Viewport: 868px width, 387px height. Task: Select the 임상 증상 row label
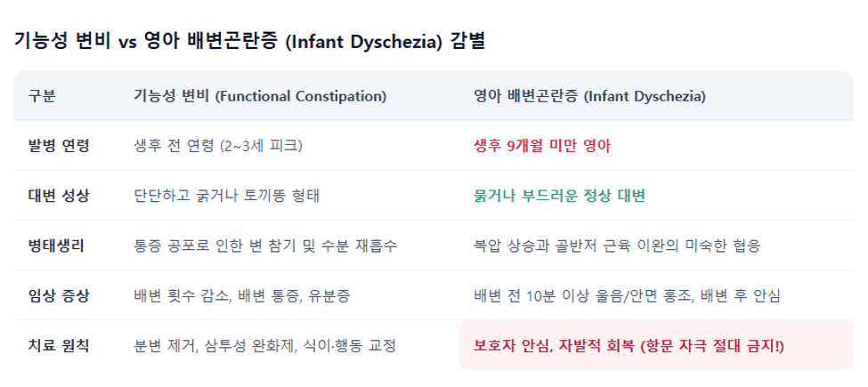(58, 295)
